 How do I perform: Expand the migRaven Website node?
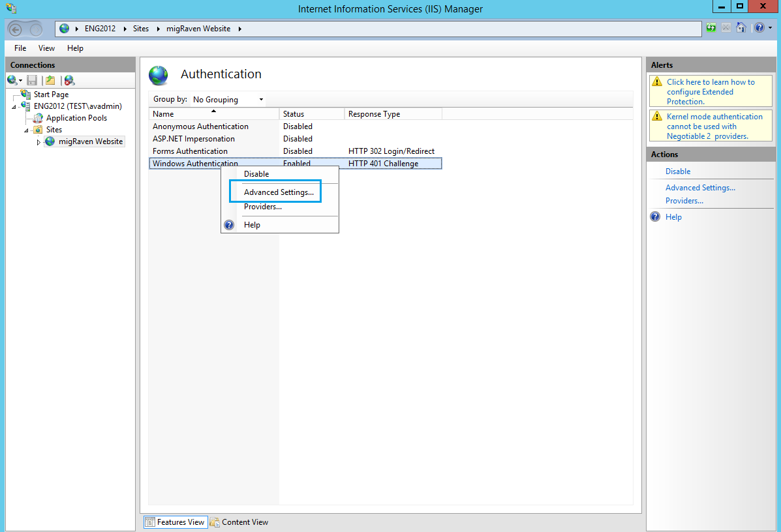(x=38, y=142)
